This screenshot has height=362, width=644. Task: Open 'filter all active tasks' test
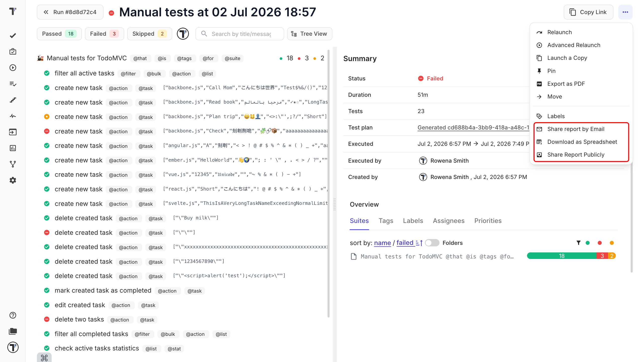click(x=85, y=73)
